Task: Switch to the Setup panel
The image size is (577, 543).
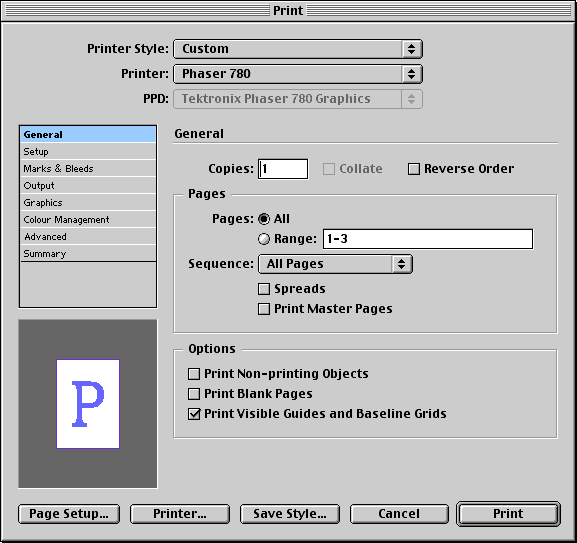Action: 88,152
